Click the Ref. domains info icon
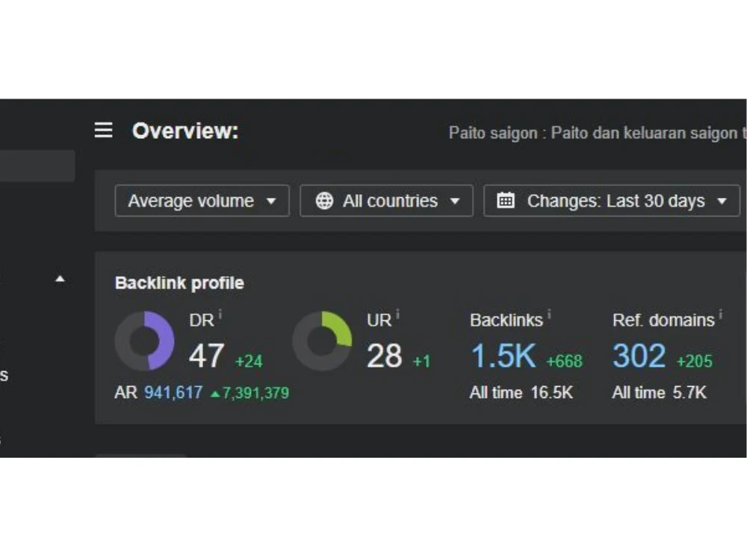This screenshot has height=560, width=747. point(720,315)
